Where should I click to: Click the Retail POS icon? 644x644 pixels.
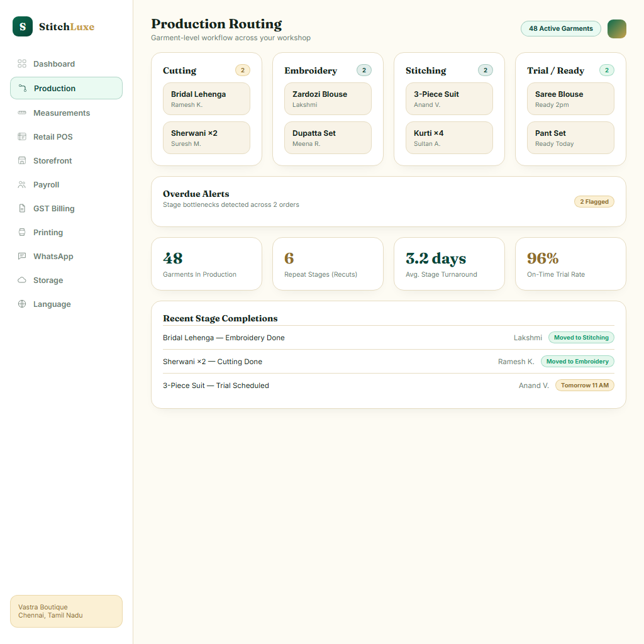pos(22,136)
